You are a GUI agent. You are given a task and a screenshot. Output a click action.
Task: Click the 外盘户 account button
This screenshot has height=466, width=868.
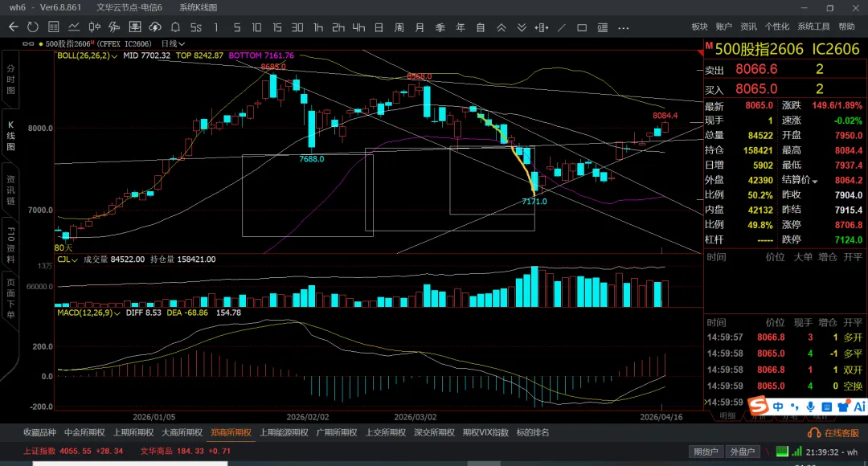point(743,452)
